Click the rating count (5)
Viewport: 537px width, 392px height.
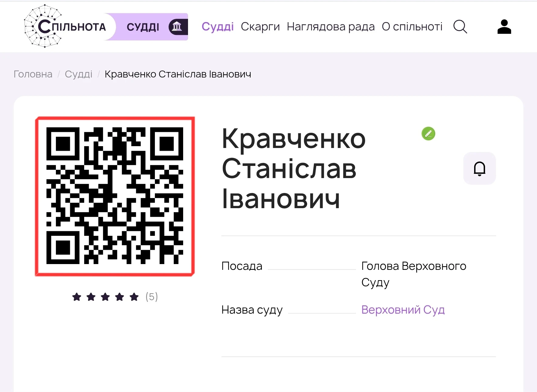[152, 297]
